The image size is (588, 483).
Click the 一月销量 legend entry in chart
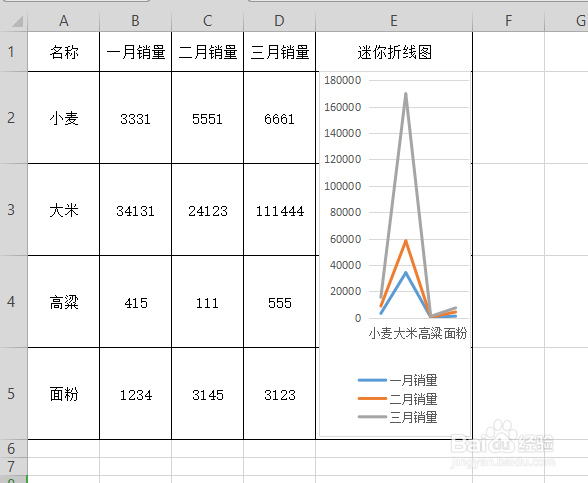click(398, 380)
